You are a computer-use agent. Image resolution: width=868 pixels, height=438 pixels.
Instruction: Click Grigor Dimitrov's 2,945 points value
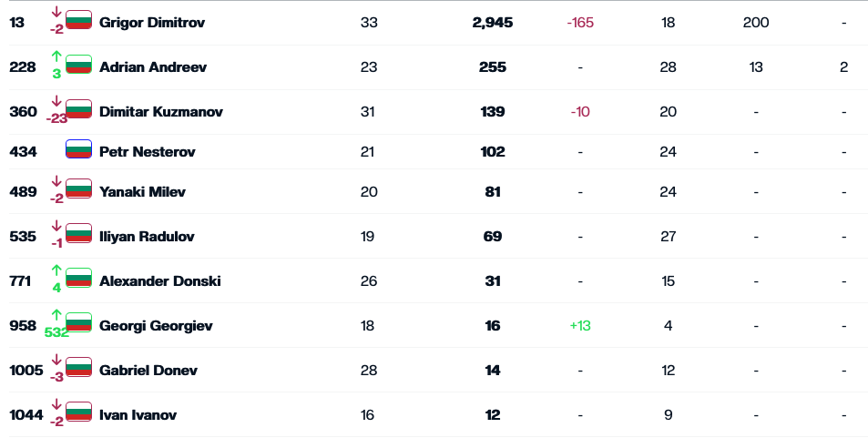pyautogui.click(x=493, y=23)
